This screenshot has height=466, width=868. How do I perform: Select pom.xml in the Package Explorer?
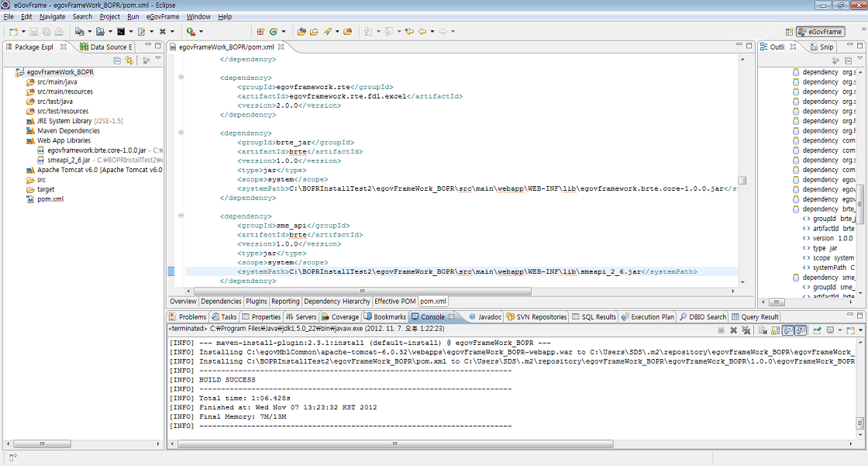click(50, 199)
